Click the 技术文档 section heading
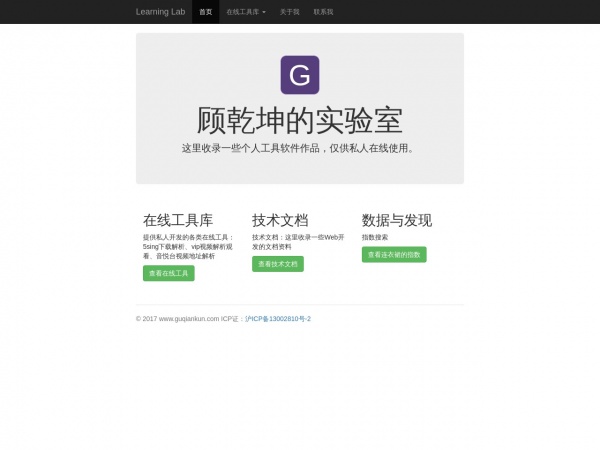Image resolution: width=600 pixels, height=450 pixels. tap(280, 220)
